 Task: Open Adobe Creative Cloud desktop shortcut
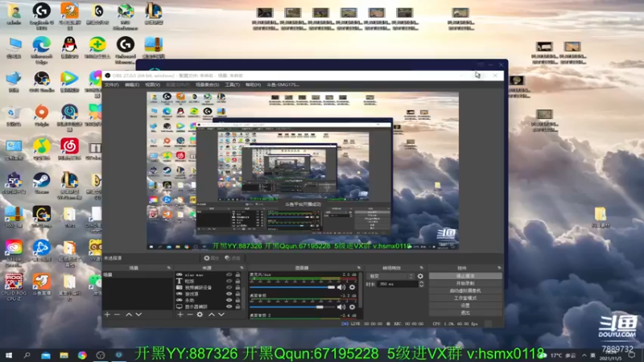coord(14,253)
